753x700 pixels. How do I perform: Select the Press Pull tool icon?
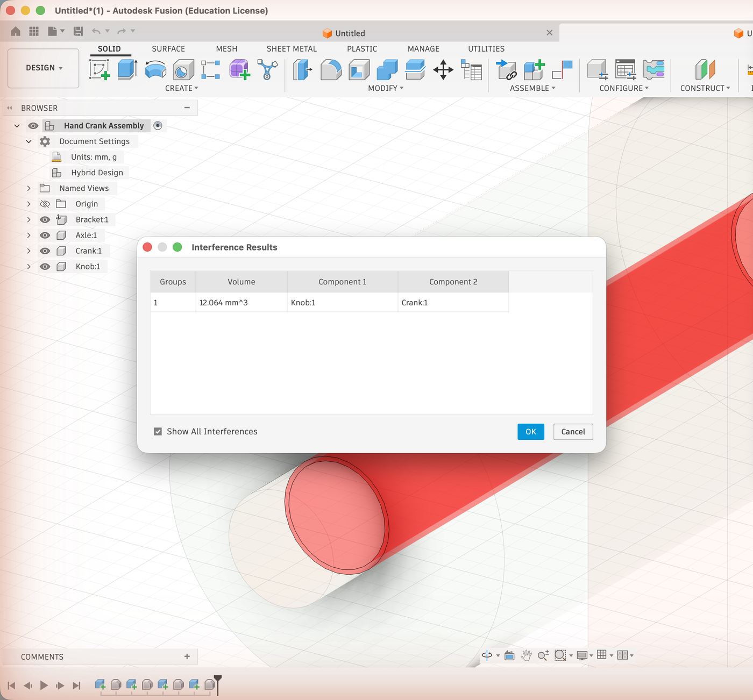(303, 70)
